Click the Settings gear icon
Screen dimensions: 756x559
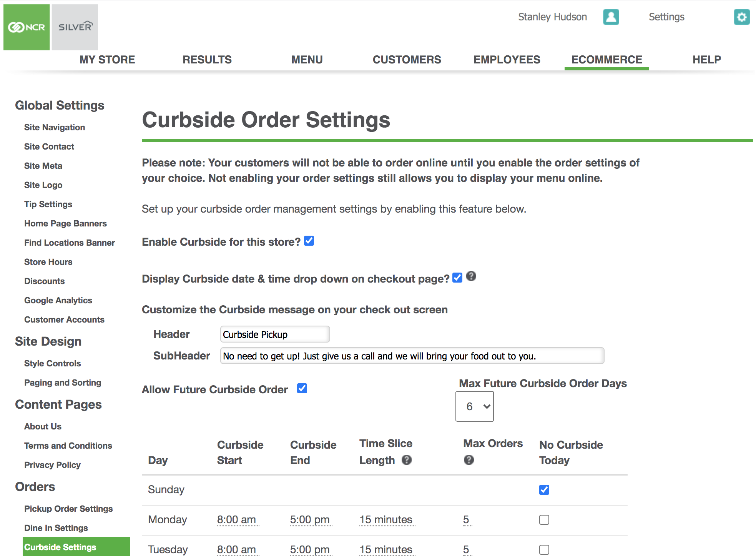pos(741,17)
